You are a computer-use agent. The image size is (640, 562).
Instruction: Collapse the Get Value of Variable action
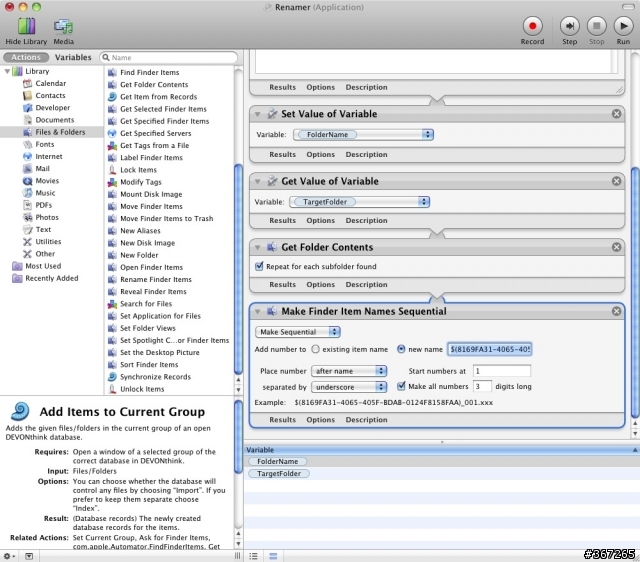(258, 182)
